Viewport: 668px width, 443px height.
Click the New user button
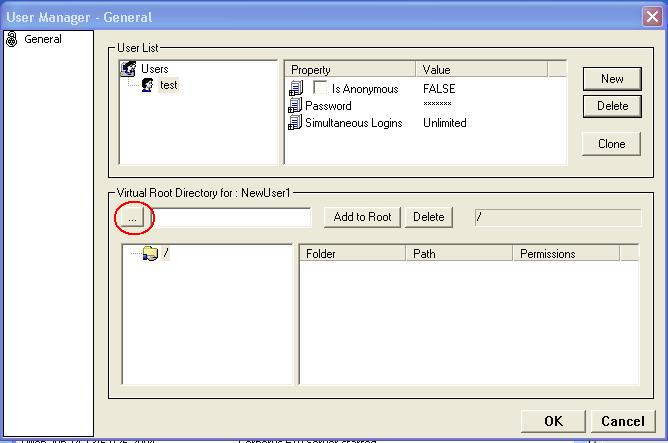pos(612,79)
